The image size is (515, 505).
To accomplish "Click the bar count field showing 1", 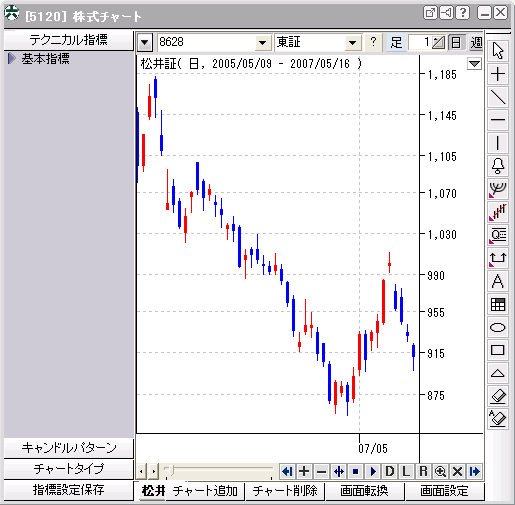I will (420, 42).
